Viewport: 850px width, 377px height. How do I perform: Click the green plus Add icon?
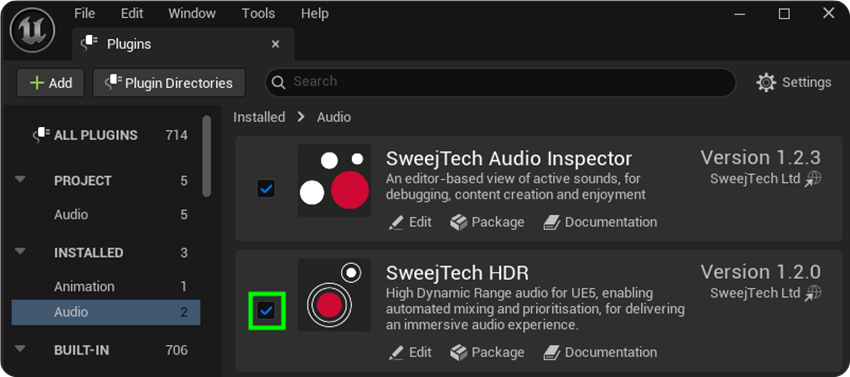[x=36, y=83]
